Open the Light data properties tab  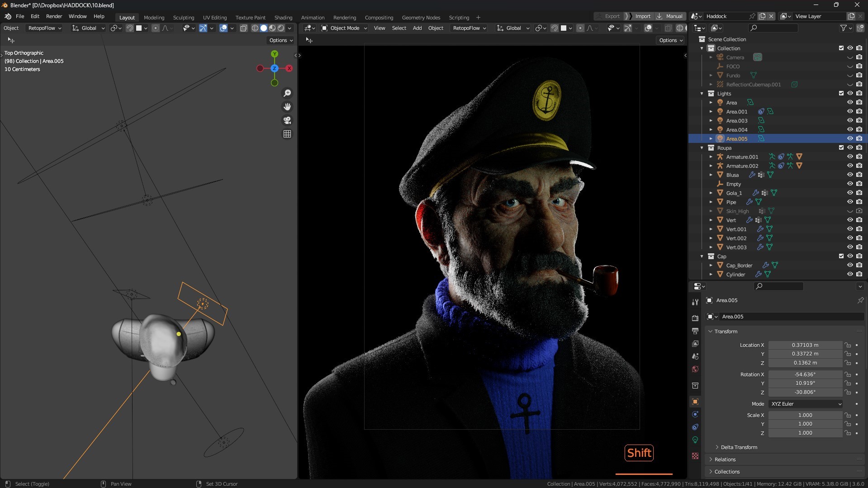point(695,440)
